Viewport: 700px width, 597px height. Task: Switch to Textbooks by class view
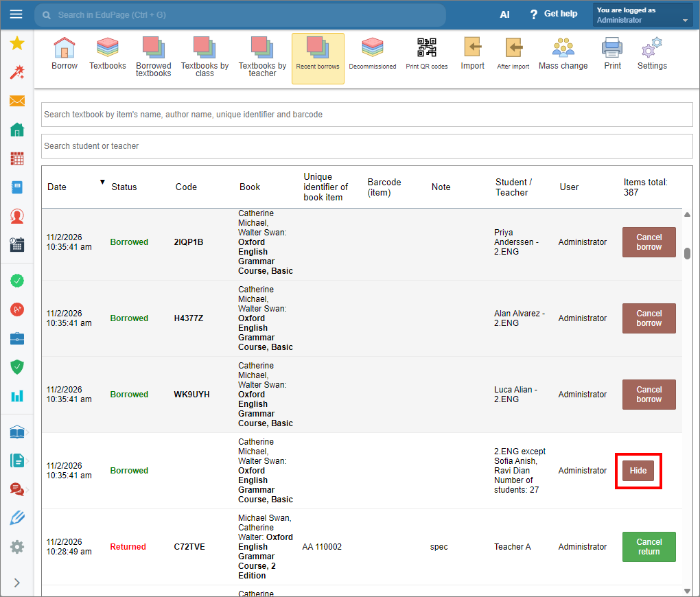(205, 57)
